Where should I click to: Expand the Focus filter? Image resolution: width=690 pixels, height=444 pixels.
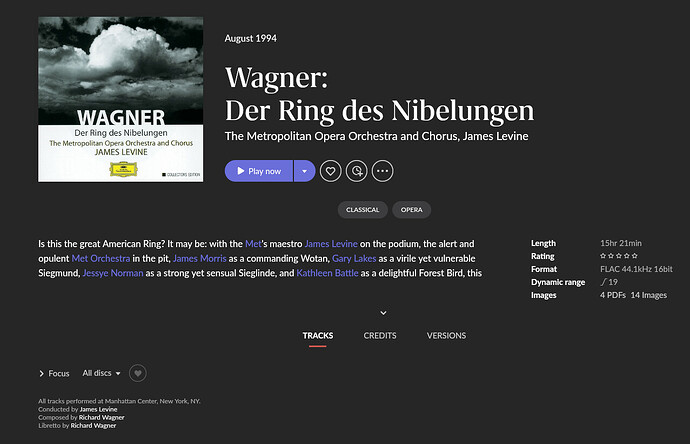tap(54, 373)
